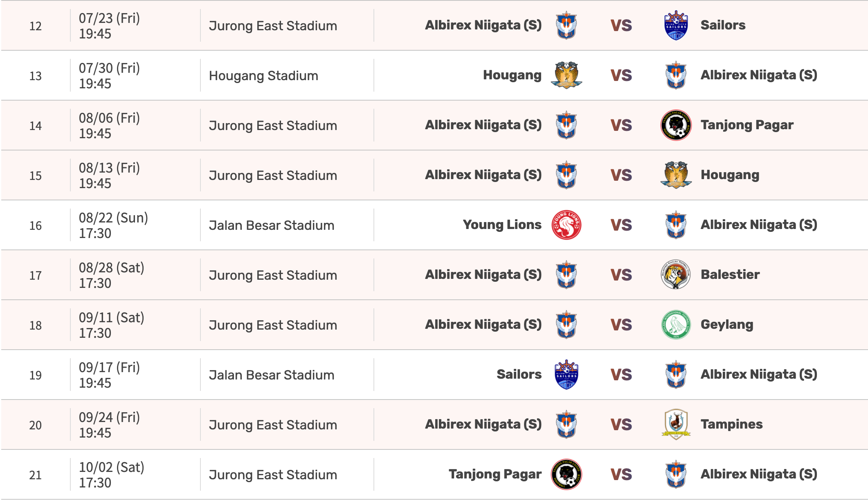Click the Young Lions crest in match 16
This screenshot has height=503, width=868.
566,225
